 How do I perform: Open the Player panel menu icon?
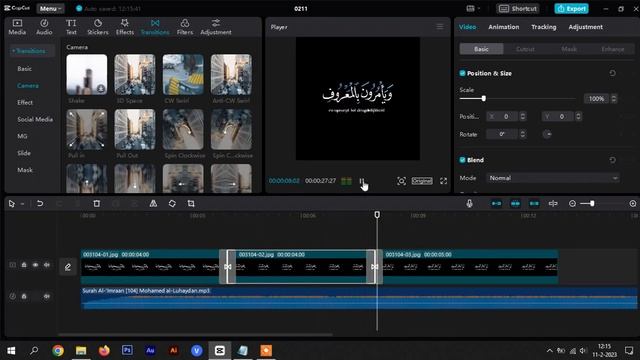(x=440, y=27)
